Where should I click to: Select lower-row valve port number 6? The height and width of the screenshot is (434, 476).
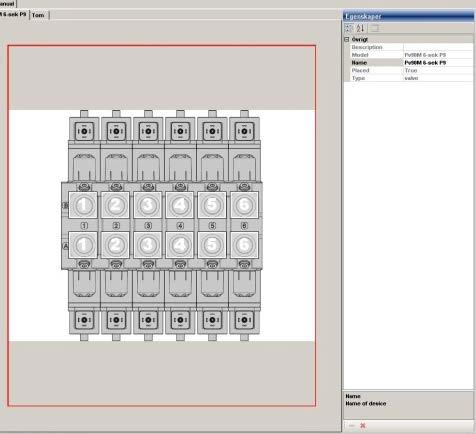pyautogui.click(x=244, y=245)
